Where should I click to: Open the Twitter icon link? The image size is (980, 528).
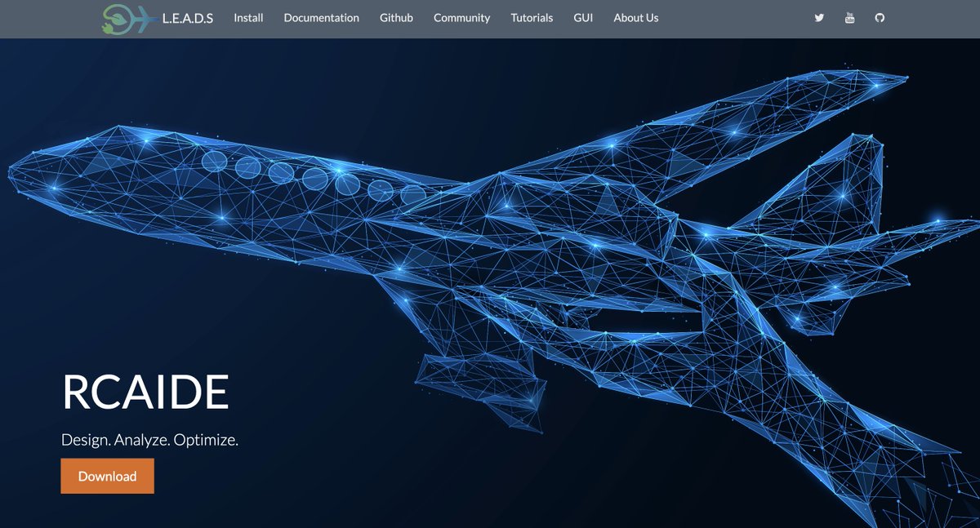(820, 18)
